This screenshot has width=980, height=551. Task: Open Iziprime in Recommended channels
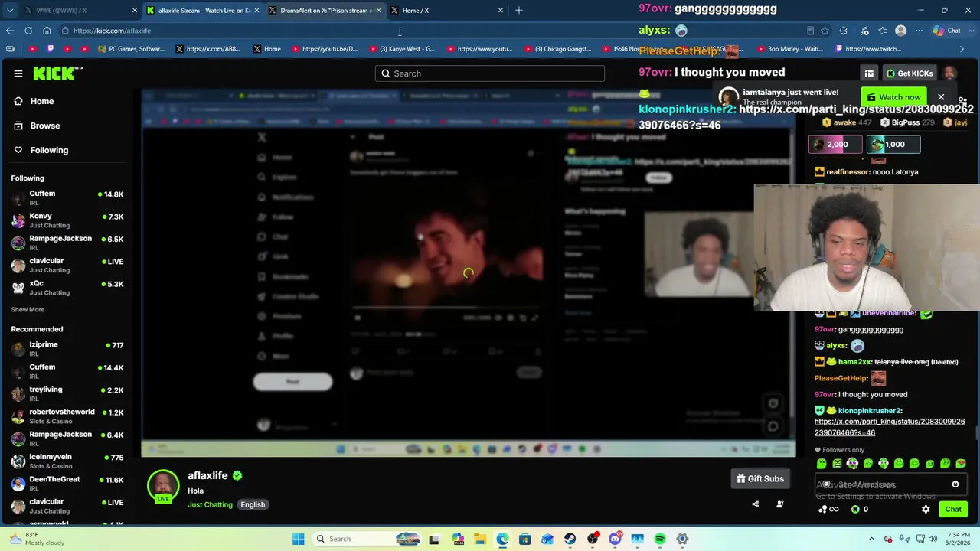click(67, 349)
